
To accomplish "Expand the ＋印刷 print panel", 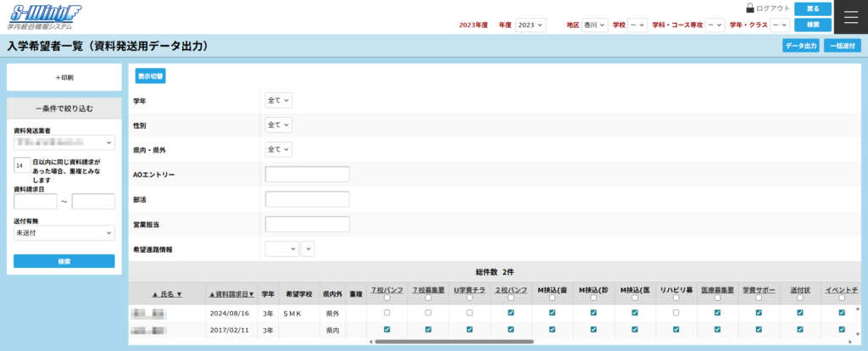I will tap(64, 77).
